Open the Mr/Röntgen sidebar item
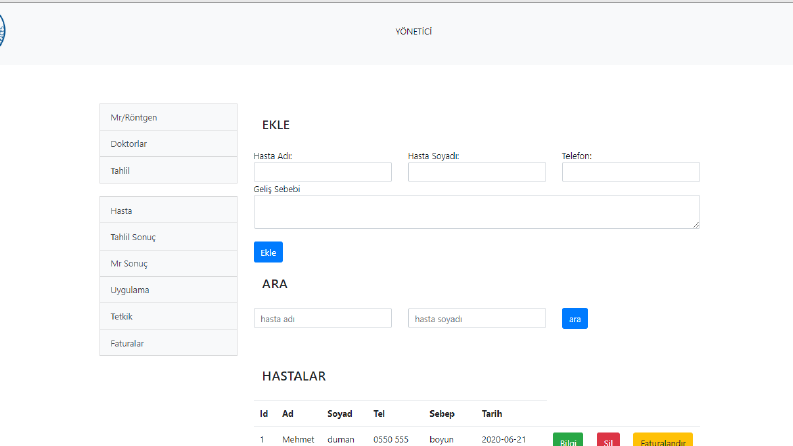 (x=168, y=117)
